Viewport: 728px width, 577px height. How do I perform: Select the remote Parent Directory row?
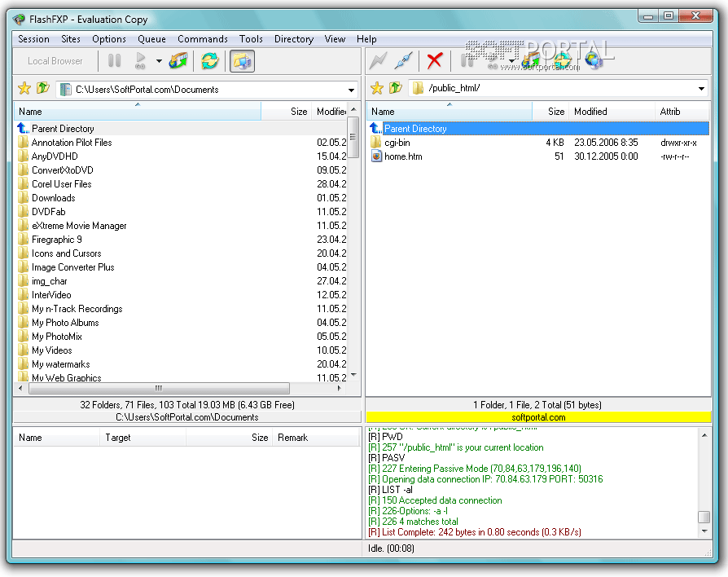[538, 129]
